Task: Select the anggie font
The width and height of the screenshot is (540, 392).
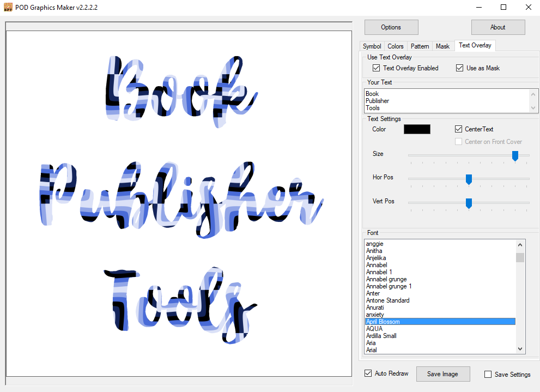Action: 440,244
